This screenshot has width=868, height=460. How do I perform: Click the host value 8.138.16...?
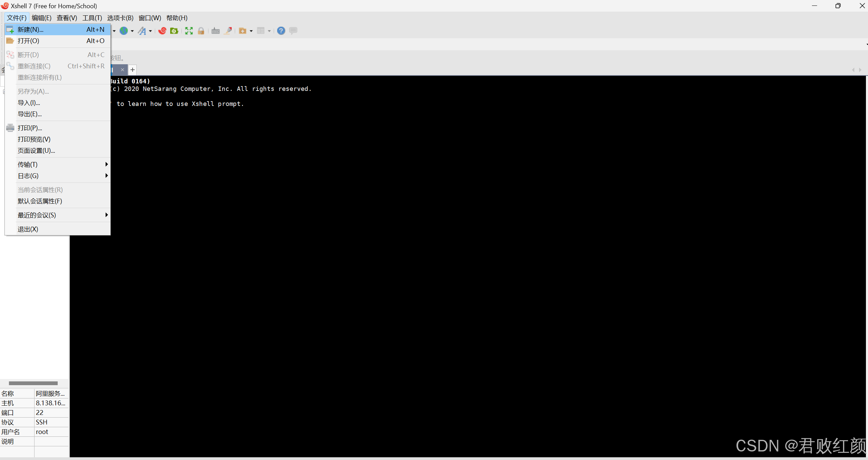pyautogui.click(x=51, y=403)
